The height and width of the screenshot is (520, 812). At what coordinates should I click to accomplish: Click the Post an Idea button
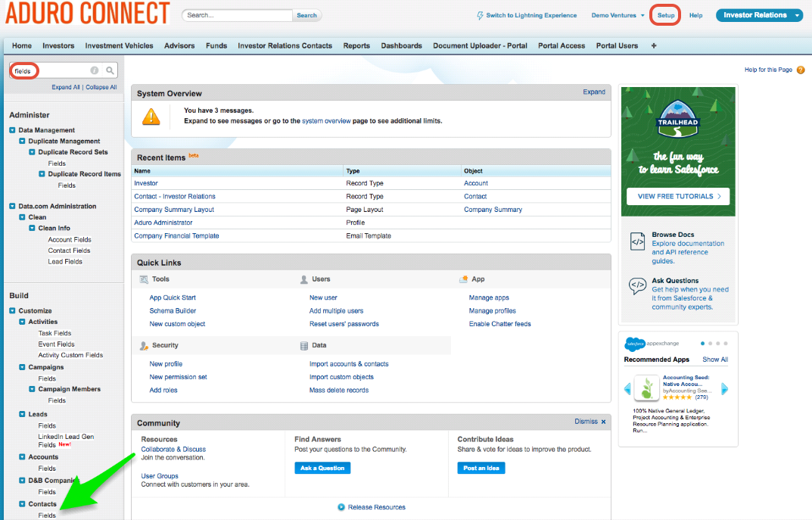[481, 468]
